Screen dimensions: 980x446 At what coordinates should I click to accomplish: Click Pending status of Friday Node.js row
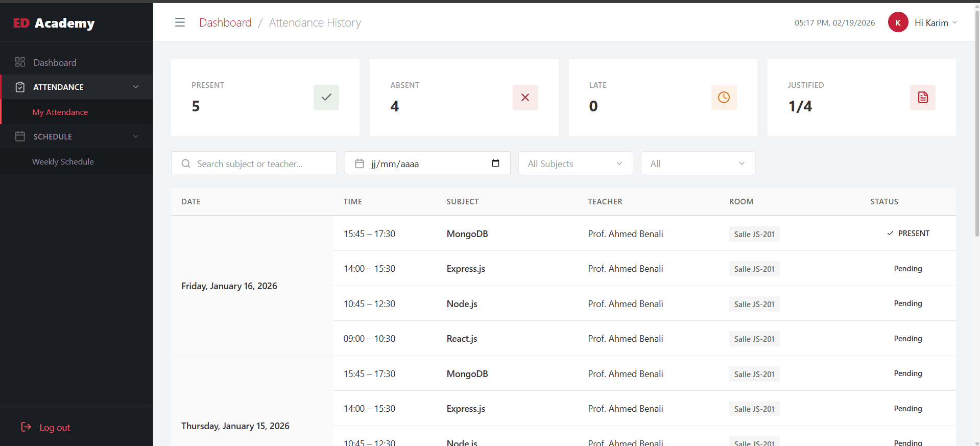(908, 303)
